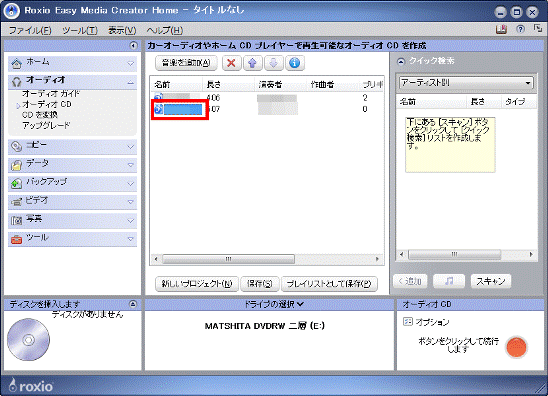The height and width of the screenshot is (396, 548).
Task: Click the 音楽を追加(A) button
Action: (x=186, y=63)
